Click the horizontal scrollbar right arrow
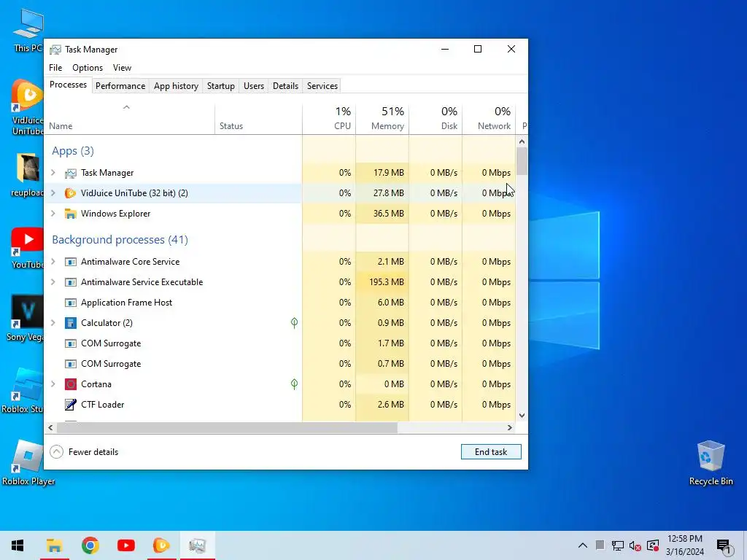 click(510, 427)
